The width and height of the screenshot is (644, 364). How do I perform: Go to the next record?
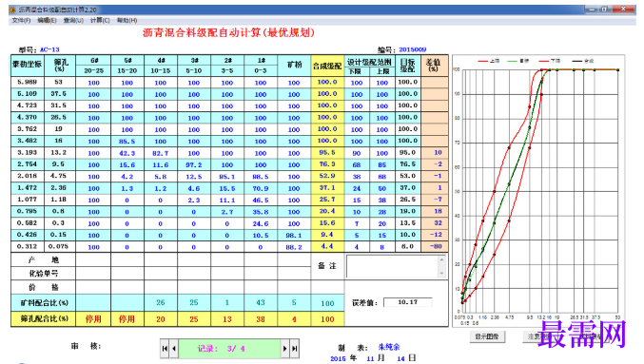(284, 349)
